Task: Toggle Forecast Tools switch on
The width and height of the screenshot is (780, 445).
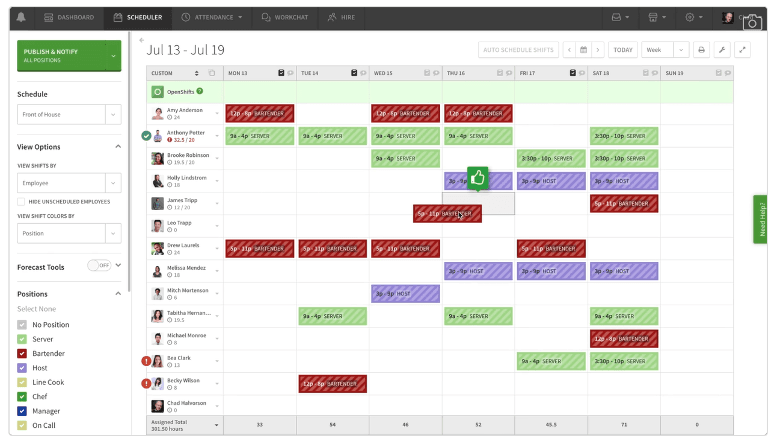Action: click(98, 265)
